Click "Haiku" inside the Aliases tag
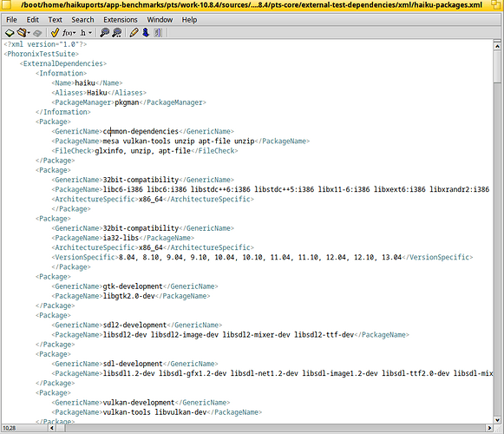Viewport: 504px width, 434px height. pos(97,93)
